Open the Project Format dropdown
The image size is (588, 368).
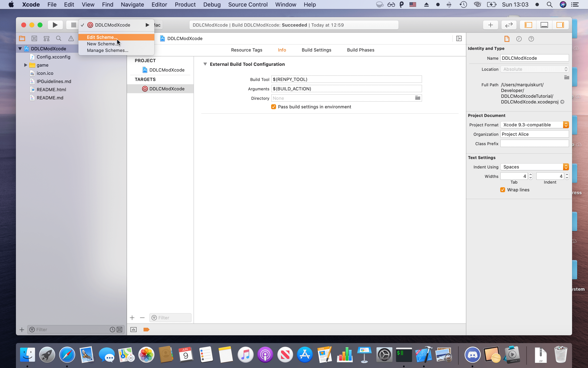[535, 125]
